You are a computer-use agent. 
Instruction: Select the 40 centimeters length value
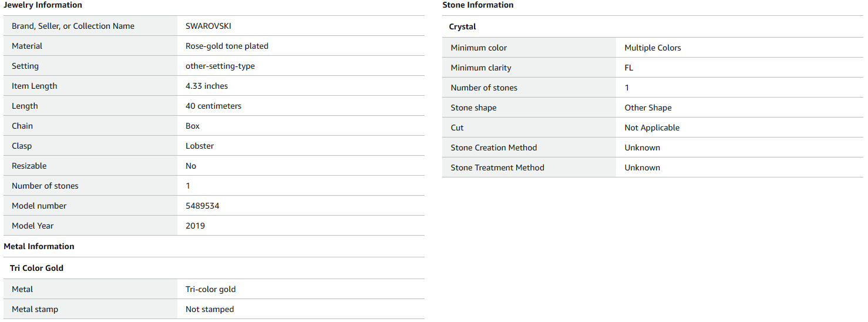(x=213, y=106)
